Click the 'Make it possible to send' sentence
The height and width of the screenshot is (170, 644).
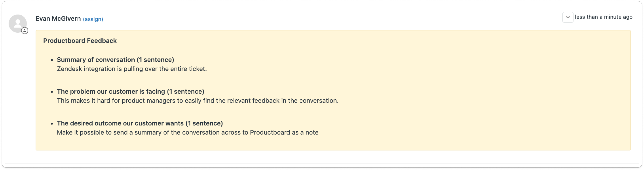(x=188, y=133)
